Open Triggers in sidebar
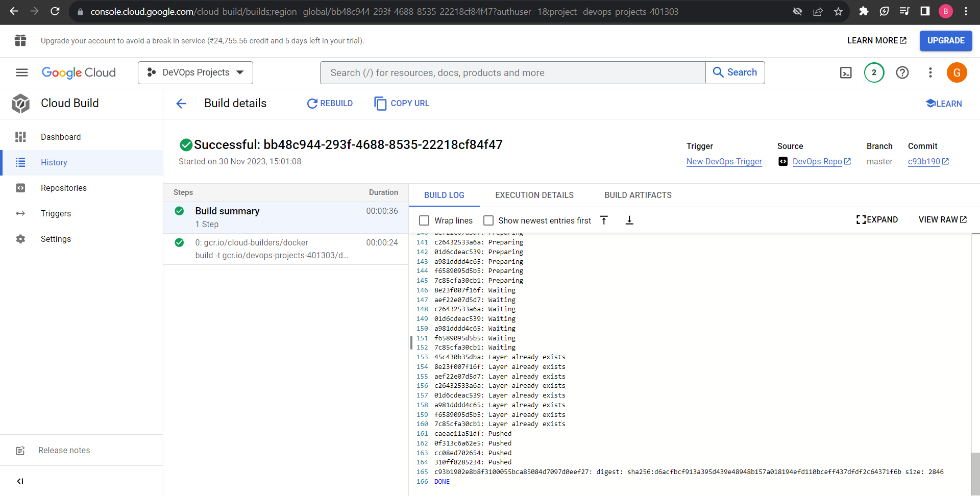 (x=82, y=213)
